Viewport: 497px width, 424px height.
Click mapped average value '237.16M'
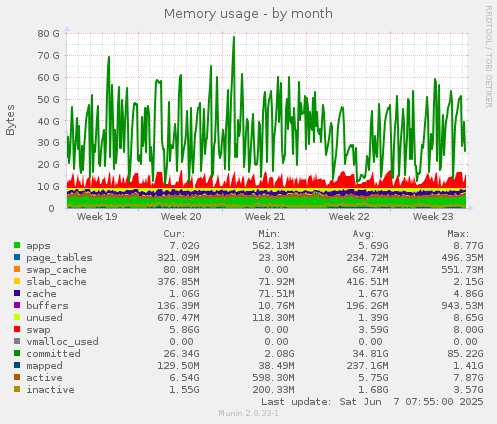[x=367, y=366]
